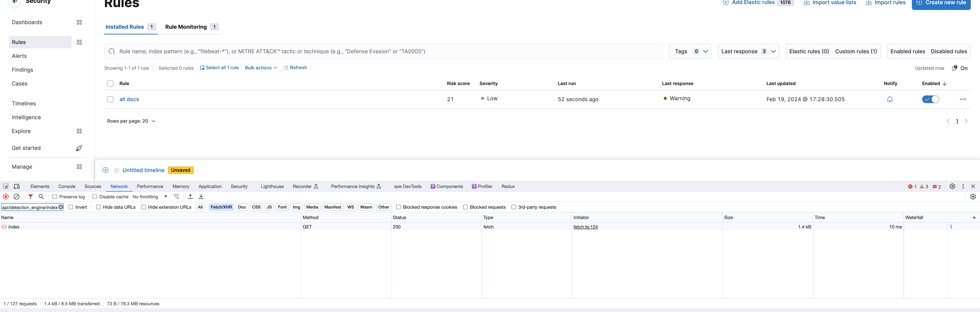Open DevTools Redux tab
The image size is (980, 312).
tap(508, 187)
